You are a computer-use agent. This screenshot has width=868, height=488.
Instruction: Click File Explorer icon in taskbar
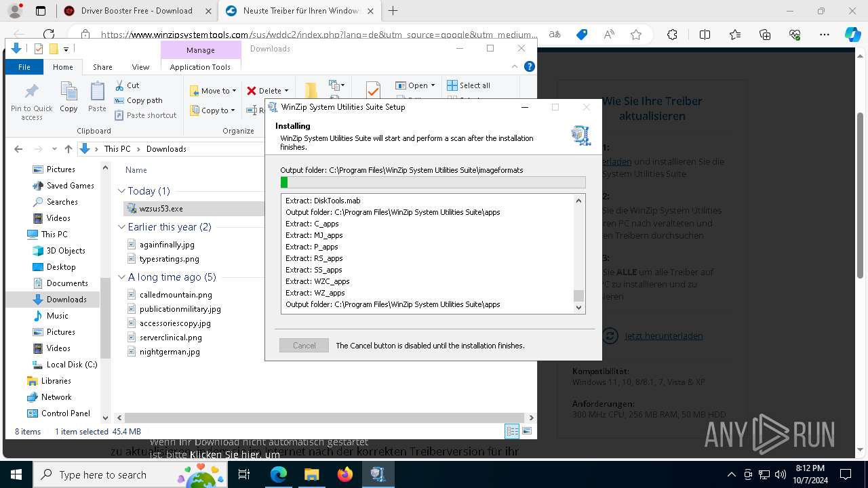[x=311, y=474]
